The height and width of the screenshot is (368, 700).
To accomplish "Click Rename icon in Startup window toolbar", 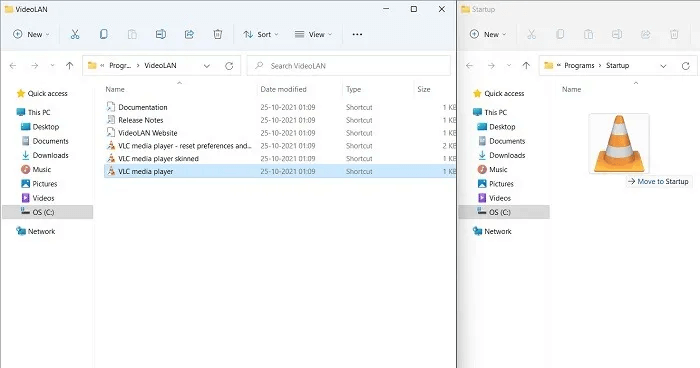I will point(617,34).
